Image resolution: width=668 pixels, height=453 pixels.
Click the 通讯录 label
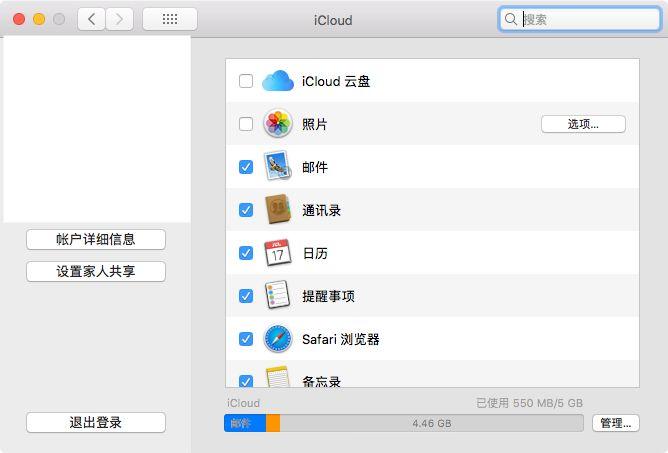coord(321,210)
